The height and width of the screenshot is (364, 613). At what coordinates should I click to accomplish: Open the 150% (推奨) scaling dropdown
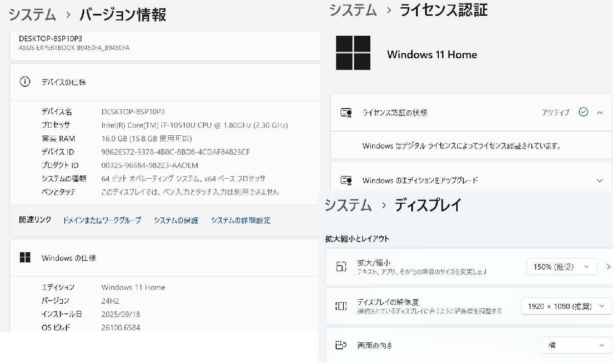tap(561, 266)
